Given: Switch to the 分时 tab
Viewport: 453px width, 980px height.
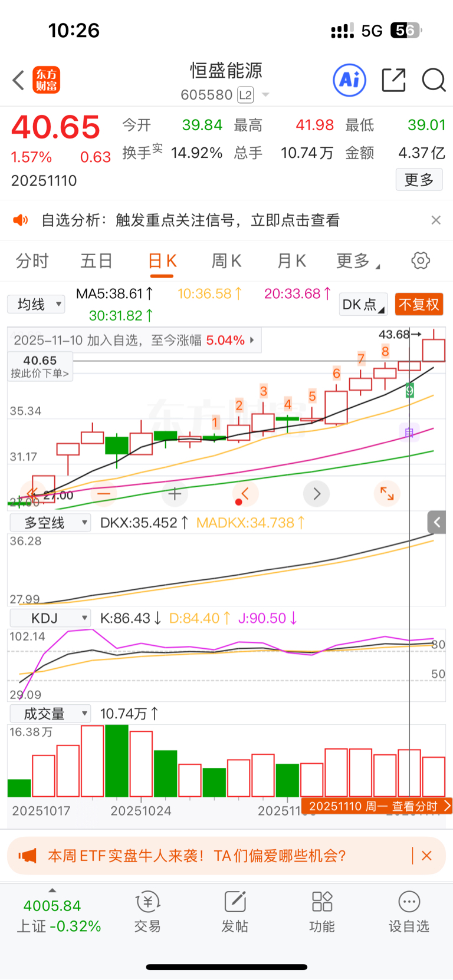Looking at the screenshot, I should click(32, 261).
